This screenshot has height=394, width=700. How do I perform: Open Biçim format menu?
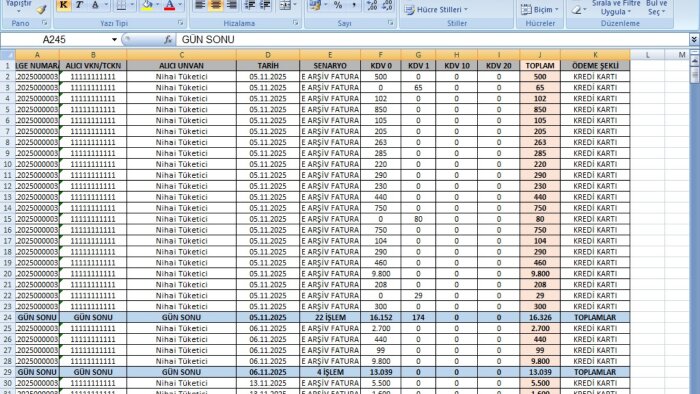point(539,9)
